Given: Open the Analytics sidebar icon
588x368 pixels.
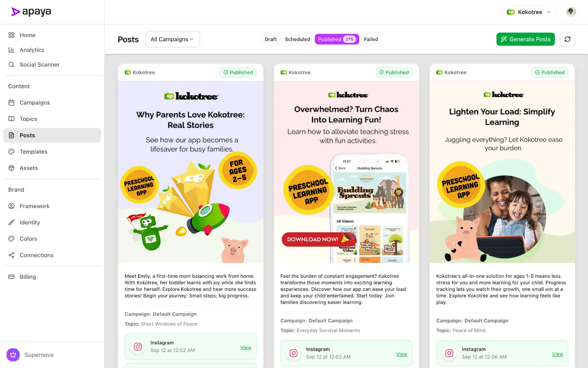Looking at the screenshot, I should click(12, 50).
